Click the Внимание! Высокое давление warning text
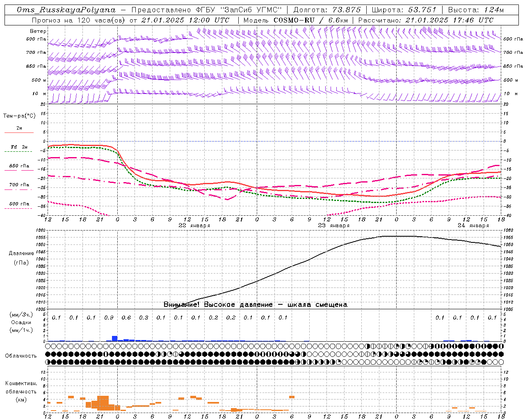The image size is (525, 420). pos(256,304)
